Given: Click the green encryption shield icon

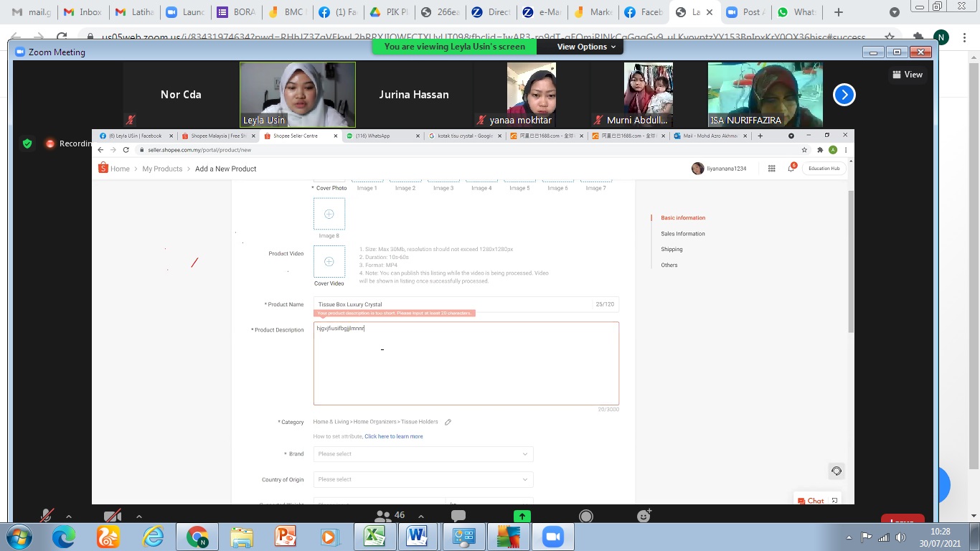Looking at the screenshot, I should pyautogui.click(x=27, y=143).
